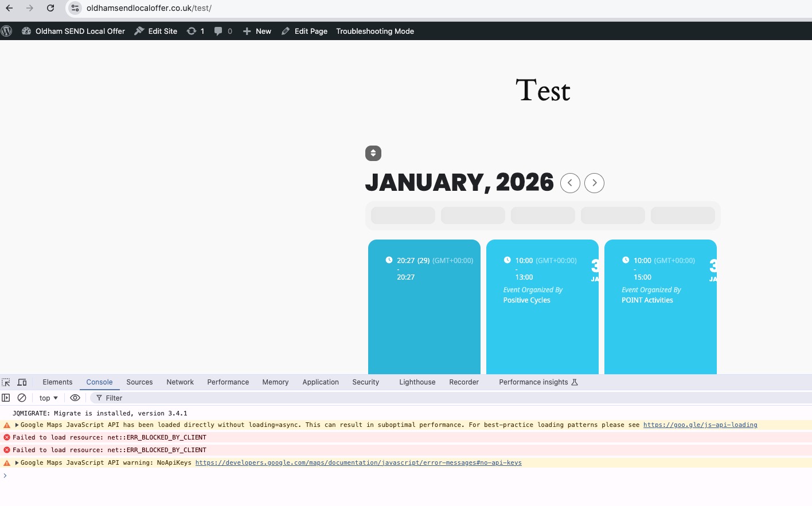
Task: Open the WordPress logo menu
Action: point(7,31)
